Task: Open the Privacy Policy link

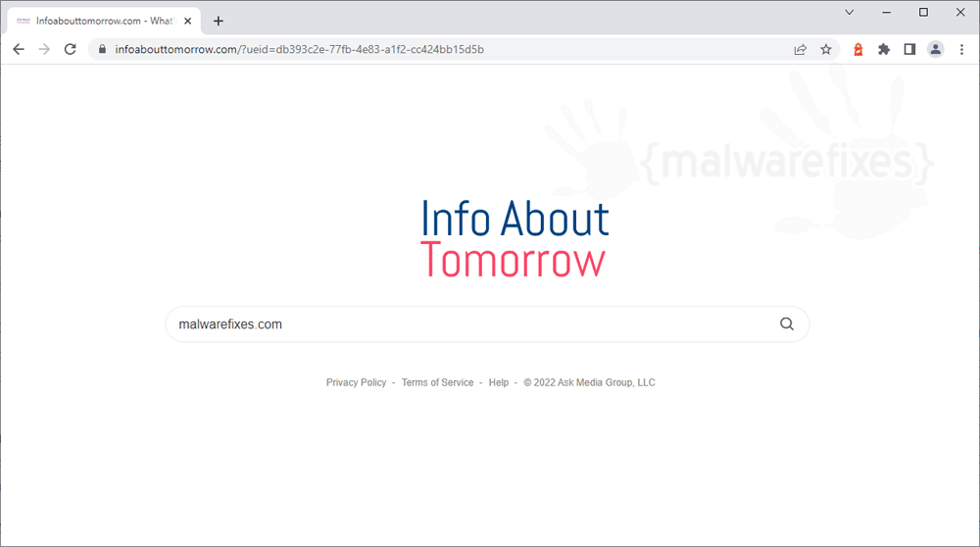Action: coord(357,382)
